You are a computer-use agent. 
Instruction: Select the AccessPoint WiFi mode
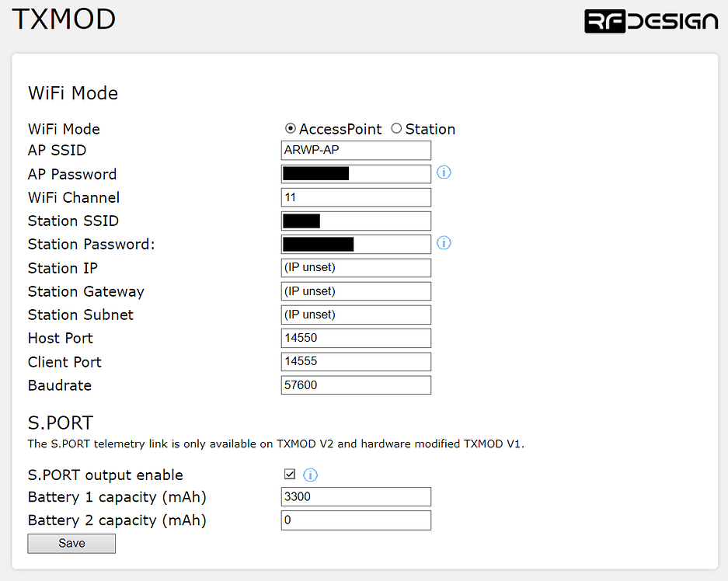tap(290, 128)
